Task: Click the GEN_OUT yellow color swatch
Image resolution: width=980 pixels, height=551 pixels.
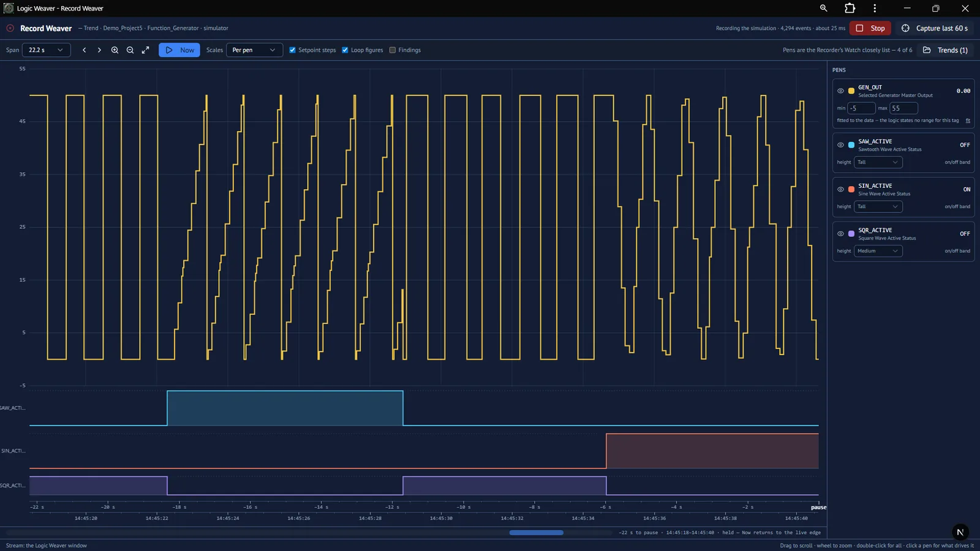Action: coord(851,91)
